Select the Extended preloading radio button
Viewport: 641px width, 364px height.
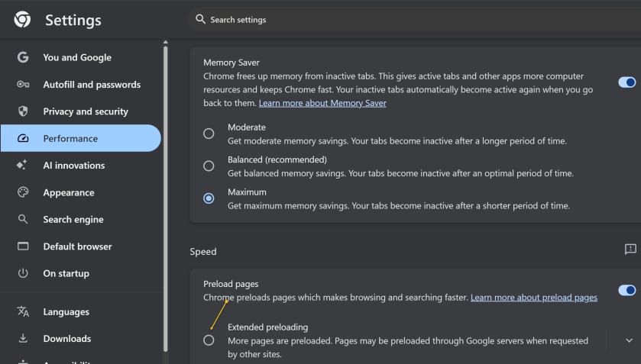click(x=209, y=340)
